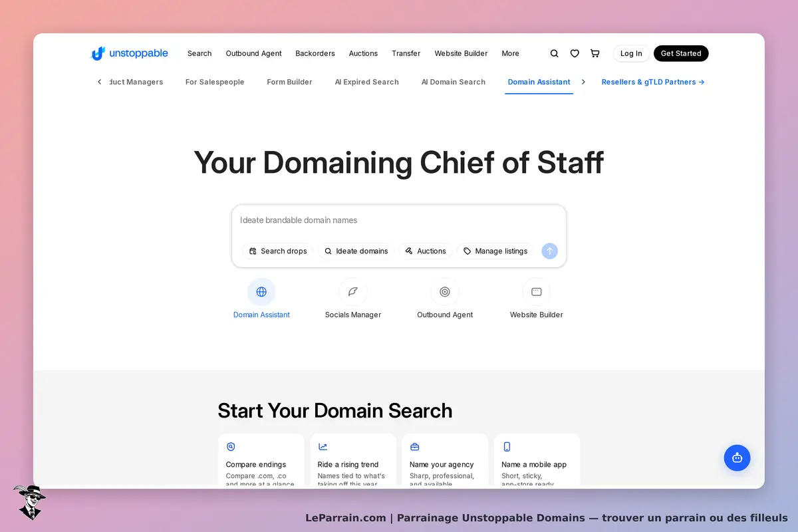The width and height of the screenshot is (798, 532).
Task: Click the Name your agency briefcase icon
Action: (x=414, y=447)
